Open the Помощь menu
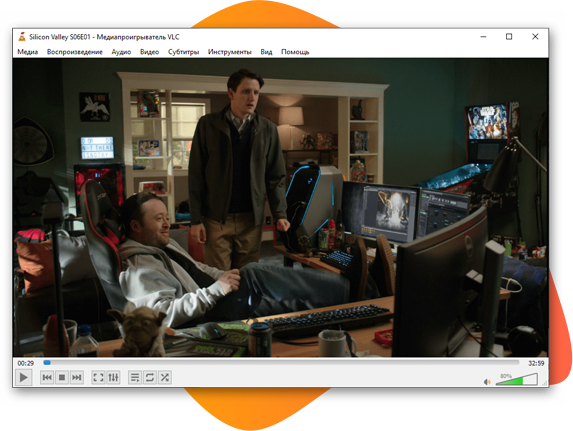573x431 pixels. 295,52
